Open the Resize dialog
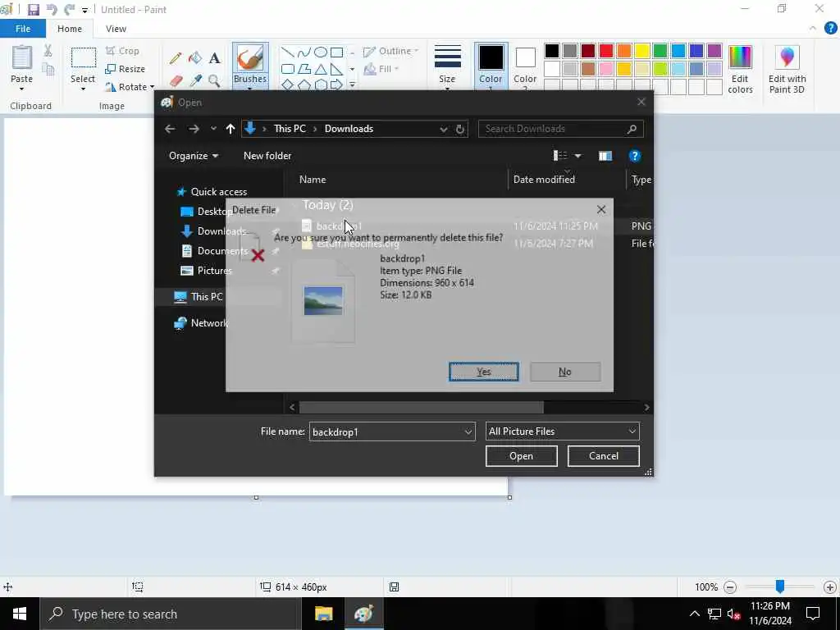The image size is (840, 630). (x=126, y=69)
